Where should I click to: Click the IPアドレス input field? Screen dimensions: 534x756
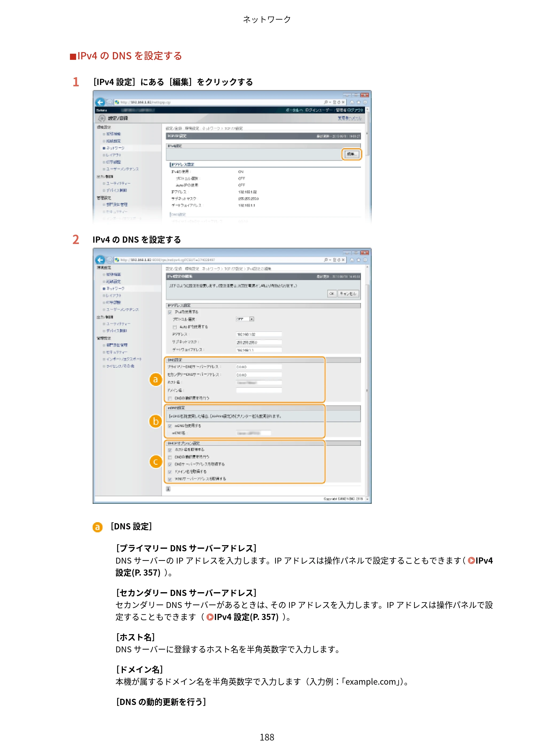[x=259, y=334]
